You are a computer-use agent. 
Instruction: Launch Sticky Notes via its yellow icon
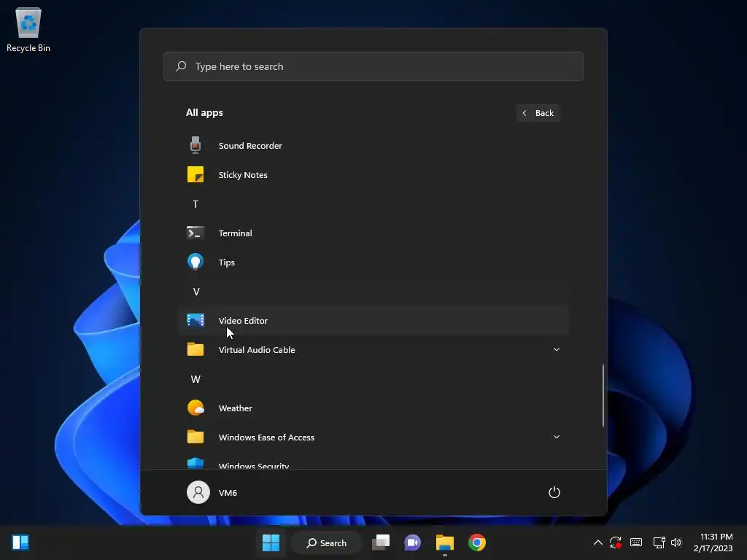196,175
